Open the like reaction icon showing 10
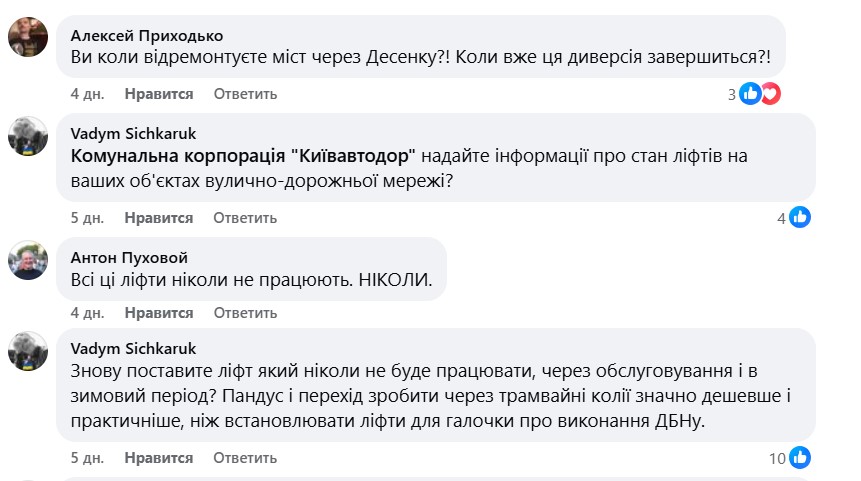861x481 pixels. tap(799, 458)
